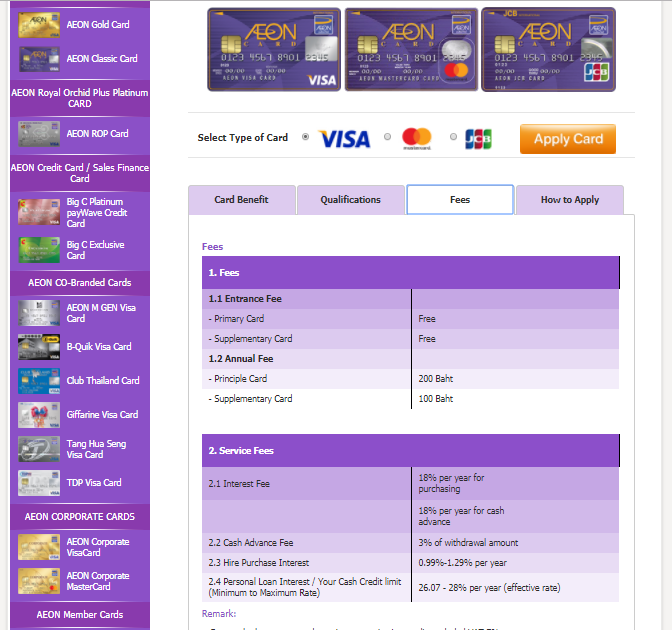Open the Big C Platinum payWave card thumbnail
The width and height of the screenshot is (672, 630).
39,212
